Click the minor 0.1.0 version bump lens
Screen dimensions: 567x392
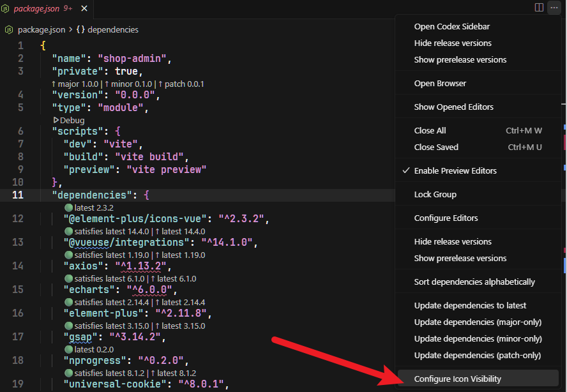pyautogui.click(x=128, y=84)
